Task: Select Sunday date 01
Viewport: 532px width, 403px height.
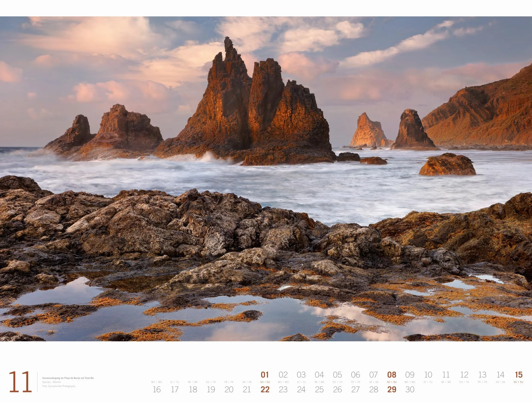Action: click(265, 375)
